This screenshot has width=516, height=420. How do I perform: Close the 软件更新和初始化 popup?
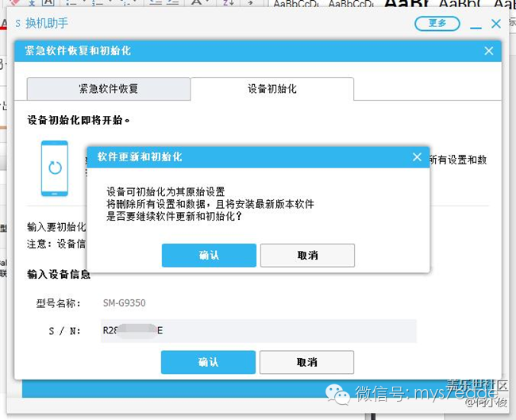click(x=417, y=157)
